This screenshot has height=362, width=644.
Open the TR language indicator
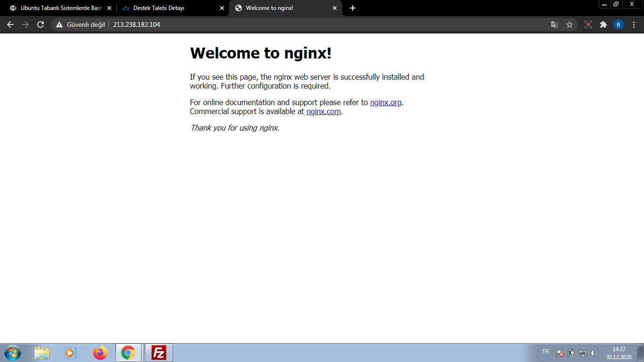545,352
